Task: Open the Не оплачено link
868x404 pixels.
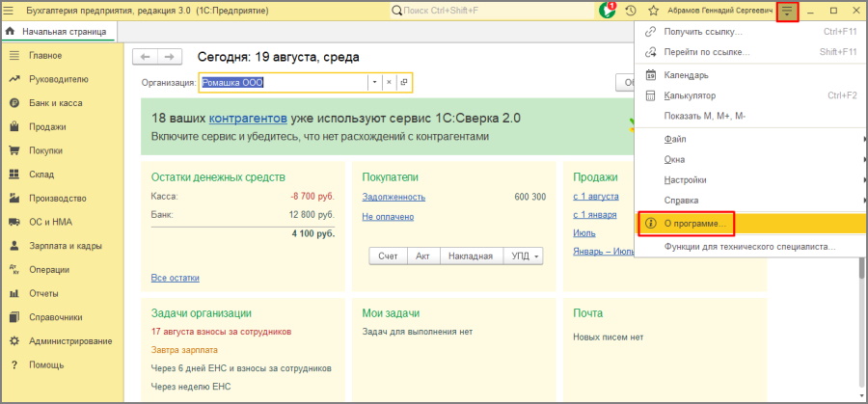Action: pyautogui.click(x=388, y=217)
